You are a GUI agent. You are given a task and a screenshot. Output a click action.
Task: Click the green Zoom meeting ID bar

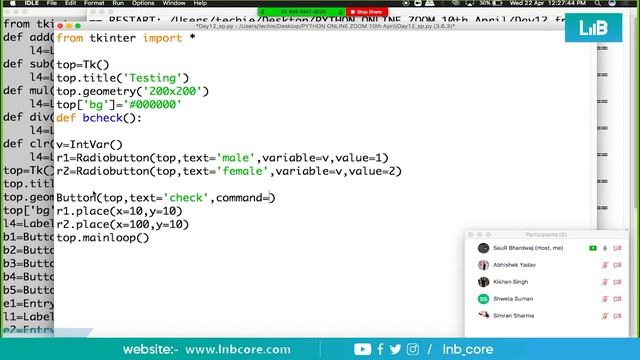pyautogui.click(x=302, y=12)
